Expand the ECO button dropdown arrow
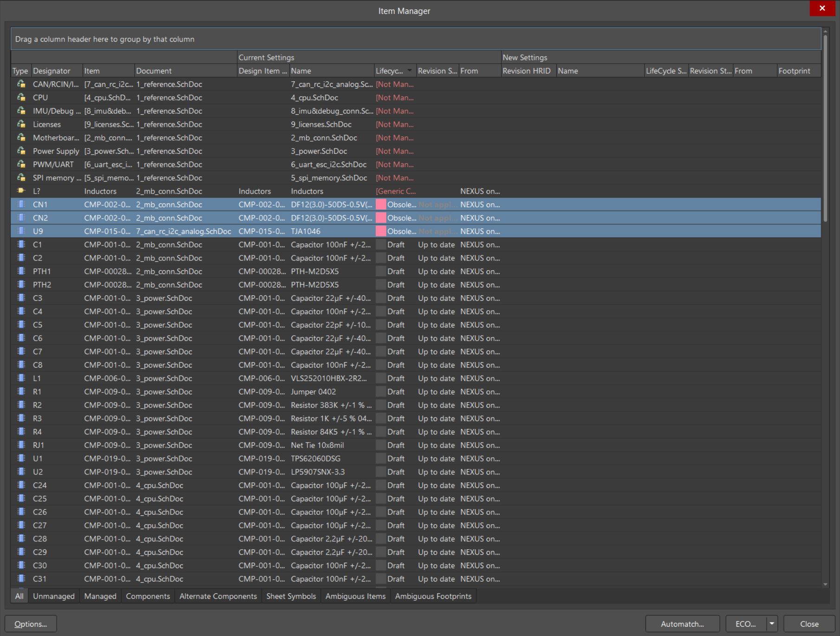Image resolution: width=840 pixels, height=636 pixels. (772, 623)
